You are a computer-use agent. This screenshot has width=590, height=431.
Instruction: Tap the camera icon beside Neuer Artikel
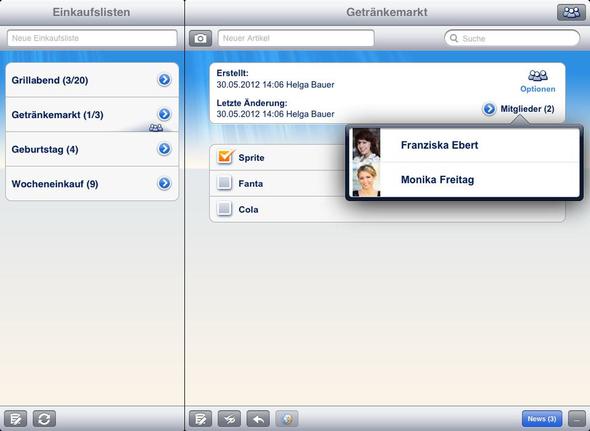(x=200, y=38)
